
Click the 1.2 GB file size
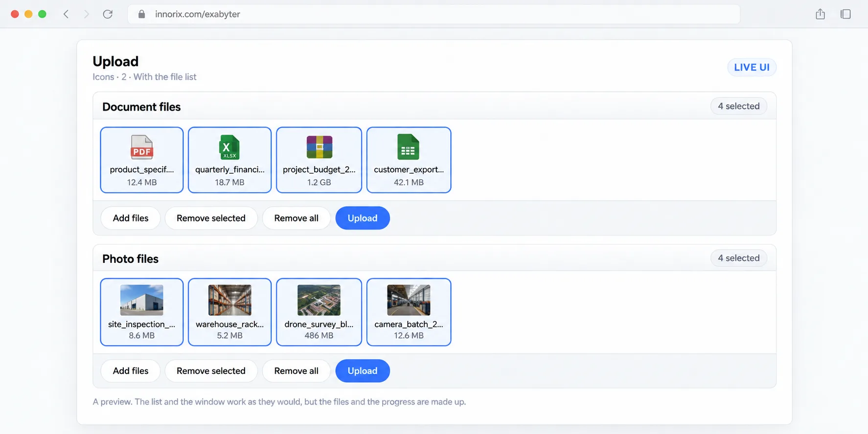click(x=319, y=182)
